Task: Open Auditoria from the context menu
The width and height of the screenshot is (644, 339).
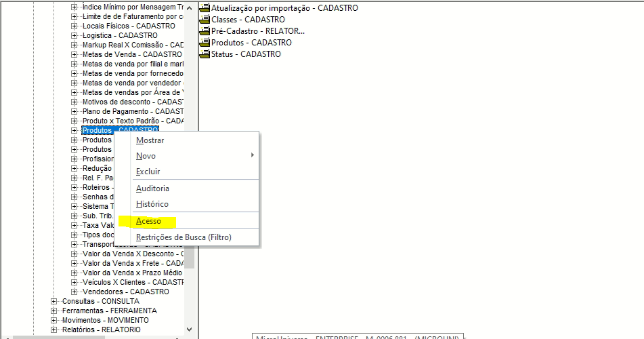Action: pyautogui.click(x=152, y=188)
